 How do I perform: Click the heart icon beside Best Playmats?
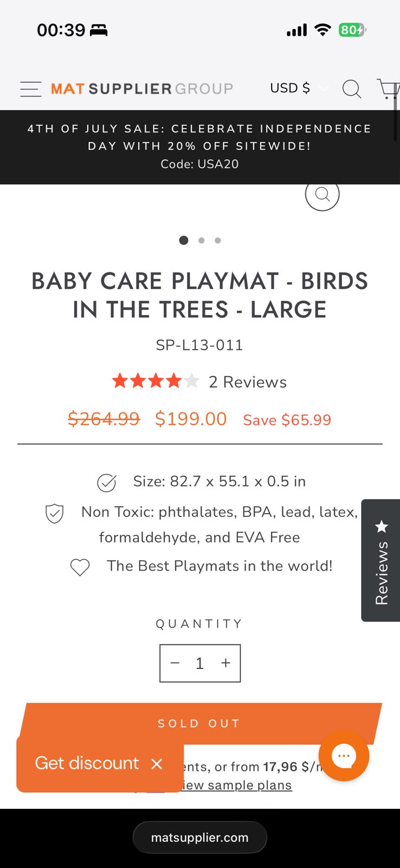click(x=80, y=567)
